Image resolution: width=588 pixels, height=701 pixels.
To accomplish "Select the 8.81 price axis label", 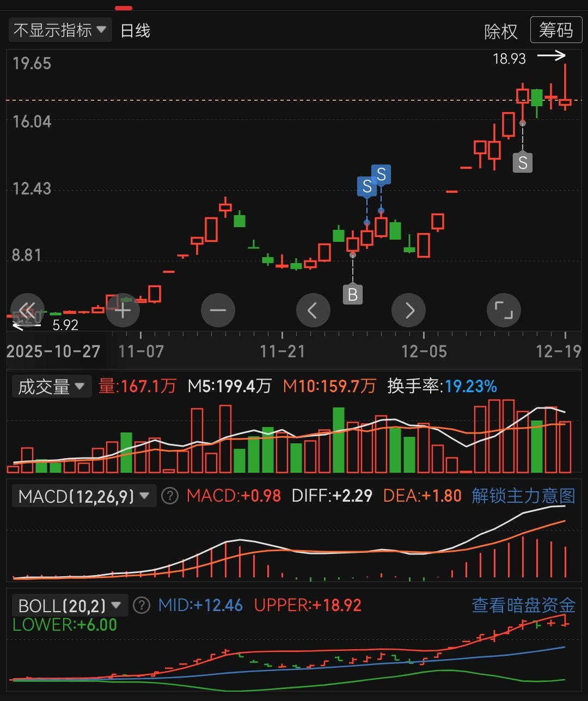I will [27, 255].
